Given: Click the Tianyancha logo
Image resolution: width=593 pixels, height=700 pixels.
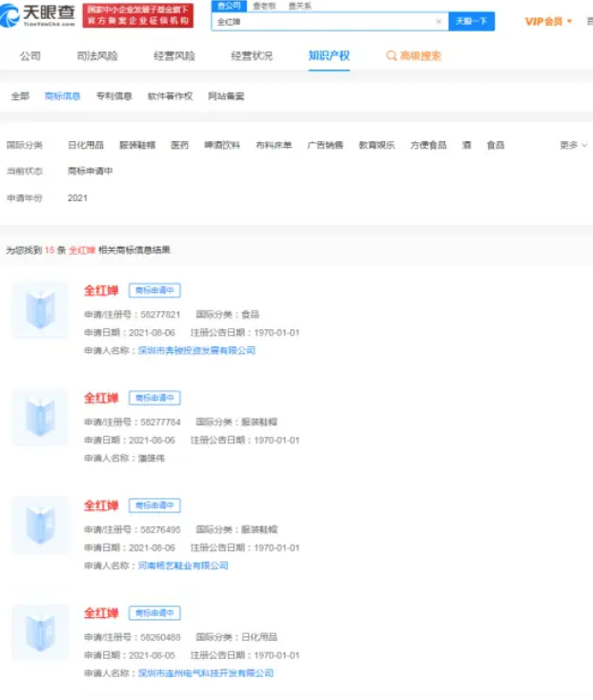Looking at the screenshot, I should pos(37,15).
